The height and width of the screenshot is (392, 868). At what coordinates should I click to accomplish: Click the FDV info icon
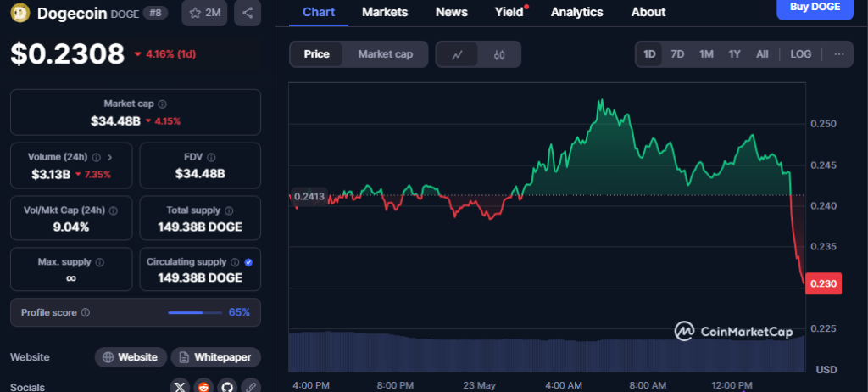pyautogui.click(x=211, y=158)
